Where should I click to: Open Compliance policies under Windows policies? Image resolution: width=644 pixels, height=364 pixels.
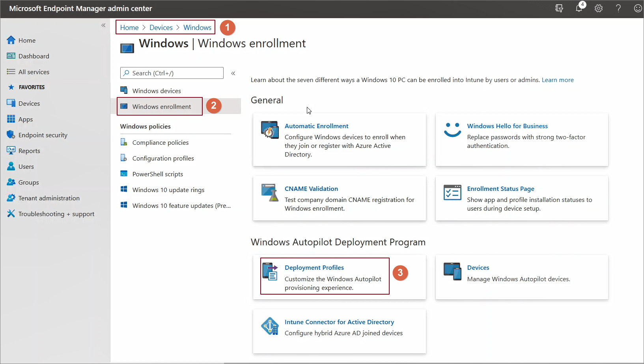tap(161, 142)
